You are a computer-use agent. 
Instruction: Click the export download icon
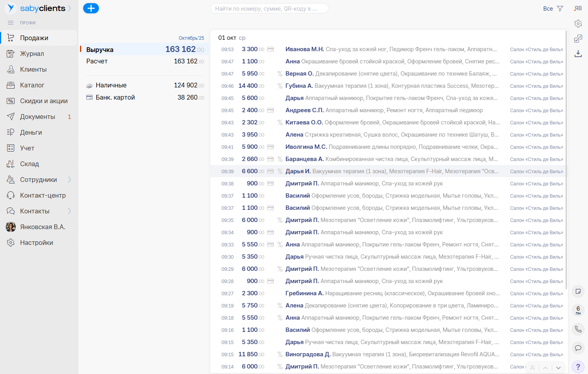pos(578,54)
